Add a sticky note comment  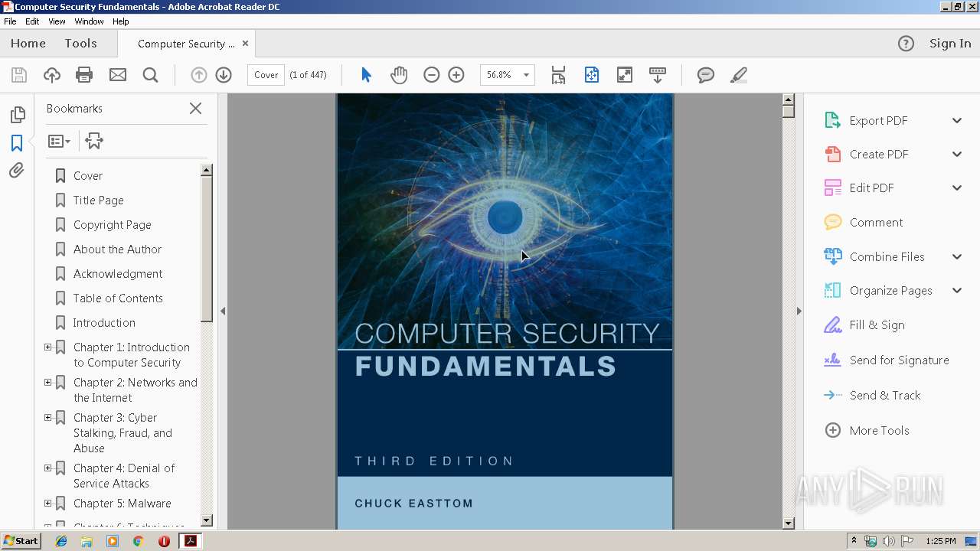(706, 75)
